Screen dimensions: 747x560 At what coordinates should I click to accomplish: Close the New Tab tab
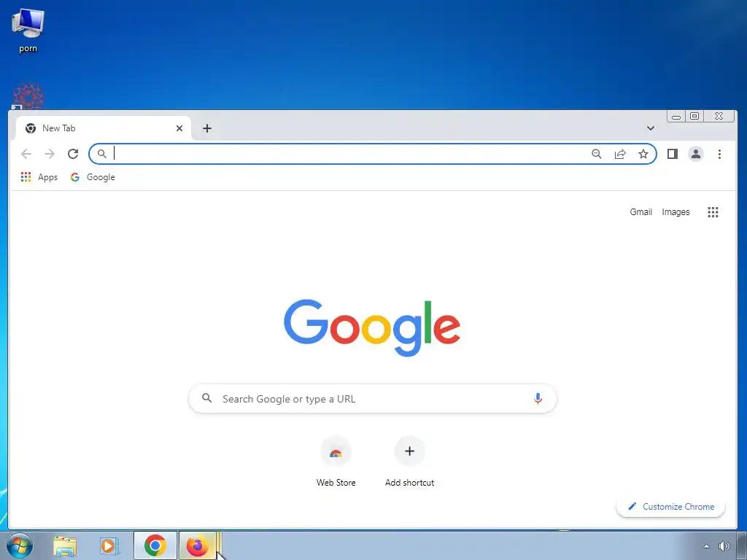[x=179, y=128]
